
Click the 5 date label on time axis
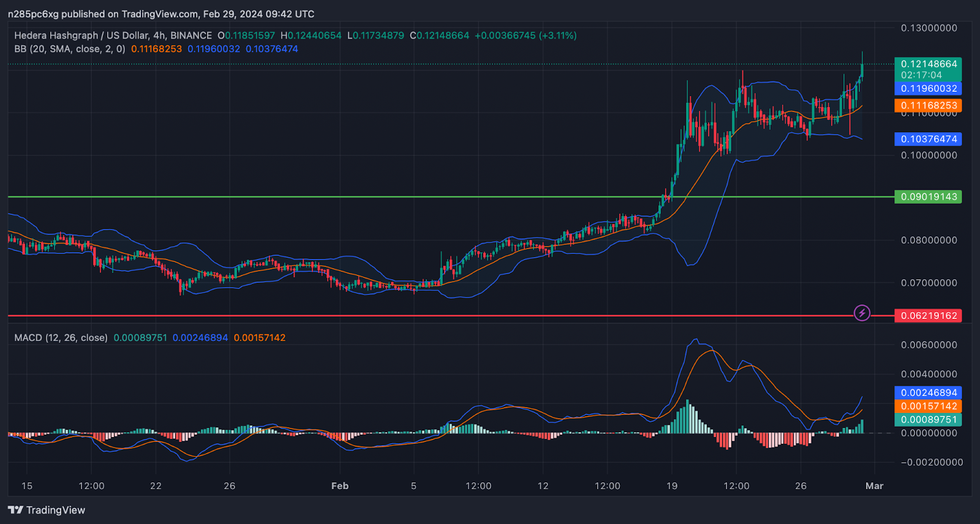pos(413,485)
